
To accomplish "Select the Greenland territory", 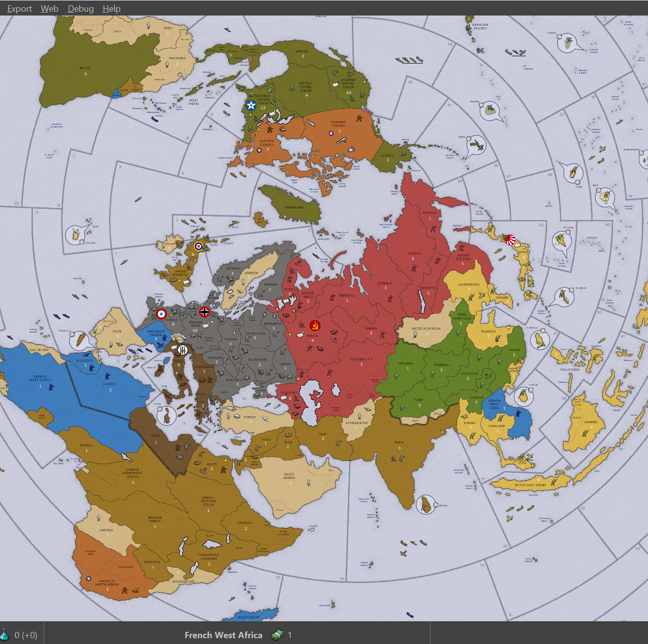I will 294,207.
